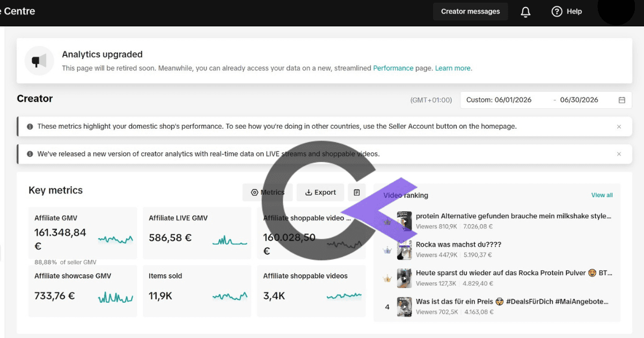
Task: Set end date 06/30/2026 field
Action: (579, 100)
